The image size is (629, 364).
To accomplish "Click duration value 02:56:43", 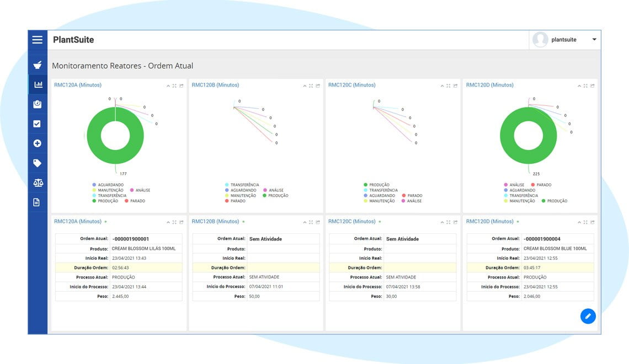I will [x=120, y=268].
